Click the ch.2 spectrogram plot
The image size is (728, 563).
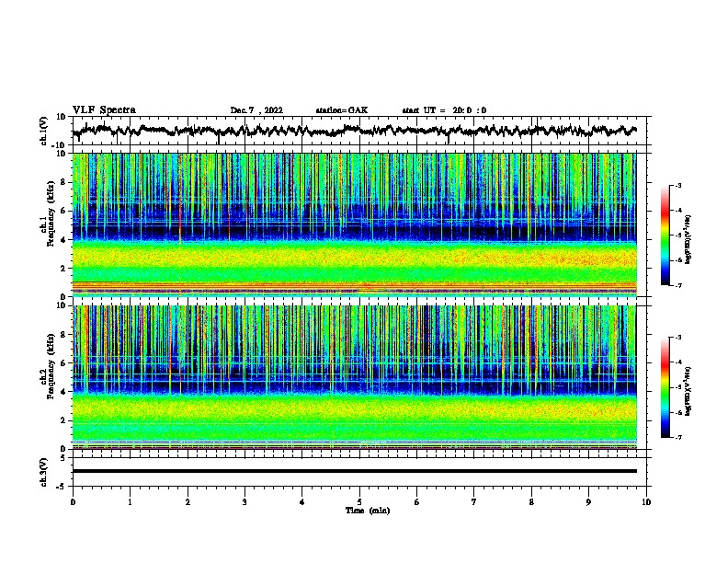click(354, 377)
